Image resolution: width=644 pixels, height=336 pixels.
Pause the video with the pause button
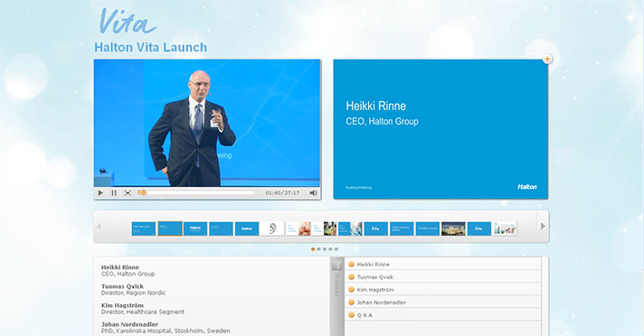114,192
